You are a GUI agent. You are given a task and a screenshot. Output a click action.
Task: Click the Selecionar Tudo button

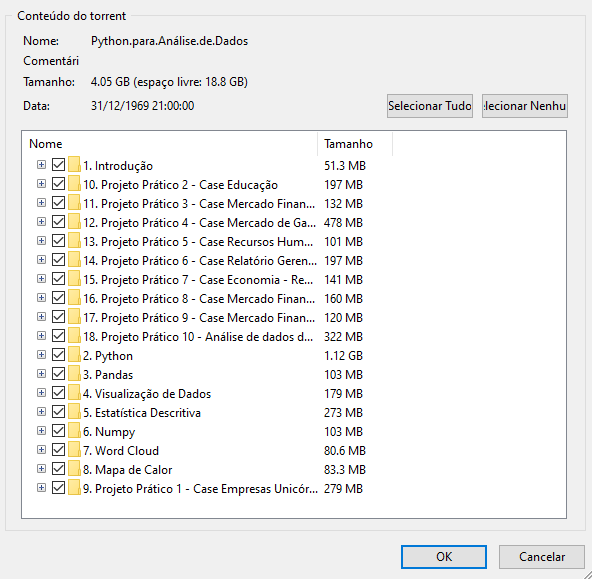[x=430, y=106]
